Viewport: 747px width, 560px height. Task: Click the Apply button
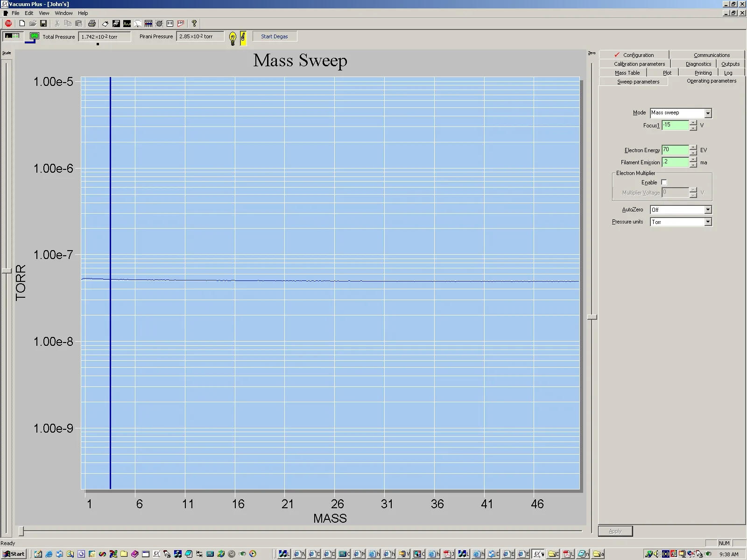[x=615, y=531]
